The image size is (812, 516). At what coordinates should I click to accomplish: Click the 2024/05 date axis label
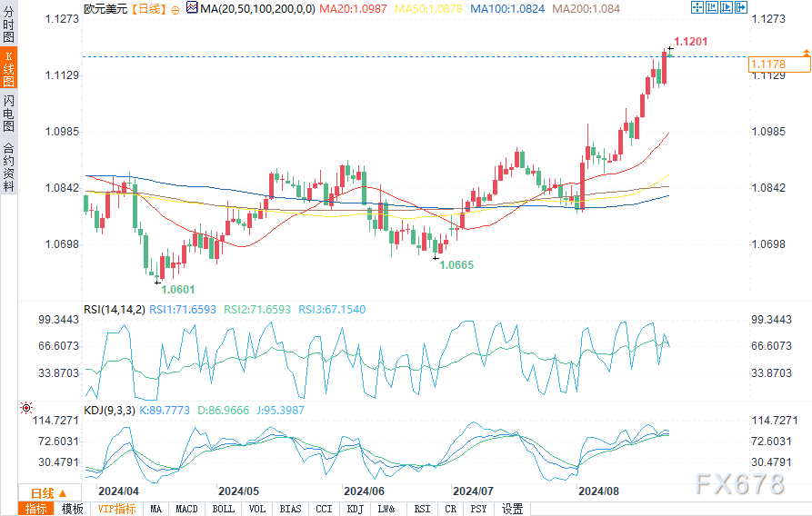tap(239, 491)
